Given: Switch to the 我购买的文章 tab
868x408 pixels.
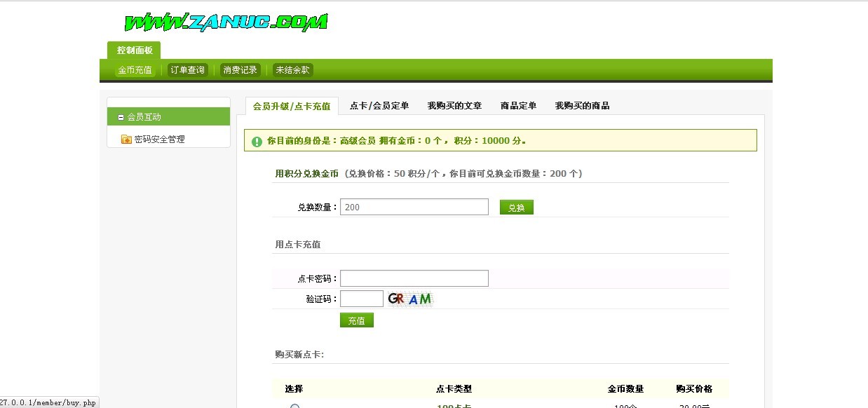Looking at the screenshot, I should 454,106.
